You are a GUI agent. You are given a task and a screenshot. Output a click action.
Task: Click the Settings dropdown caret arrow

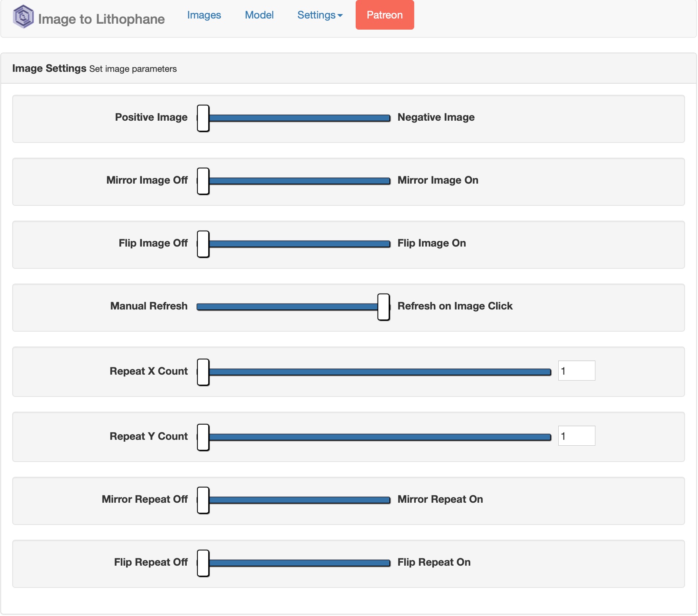pos(340,16)
